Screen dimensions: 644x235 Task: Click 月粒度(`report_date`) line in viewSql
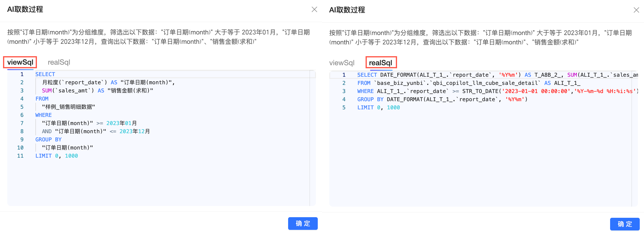[108, 82]
